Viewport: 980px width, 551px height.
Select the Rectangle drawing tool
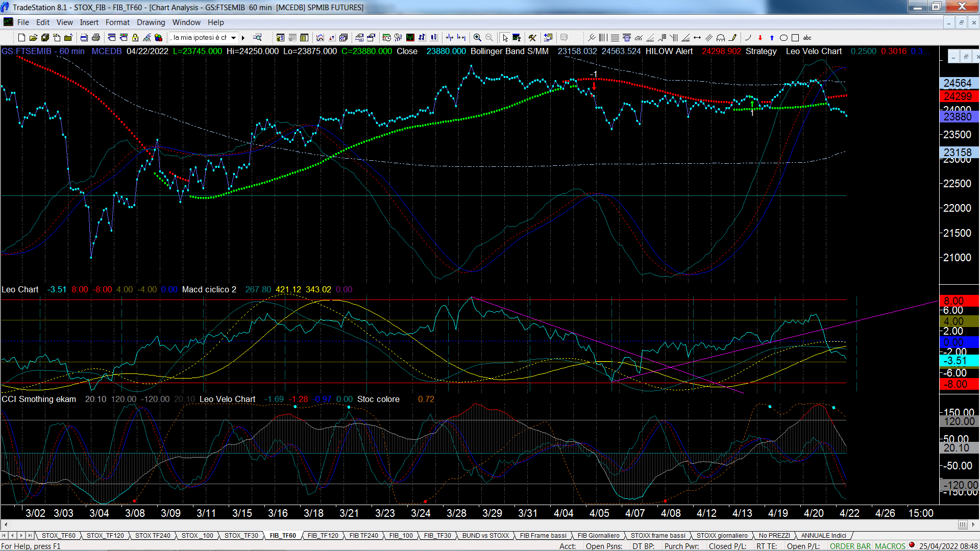795,38
